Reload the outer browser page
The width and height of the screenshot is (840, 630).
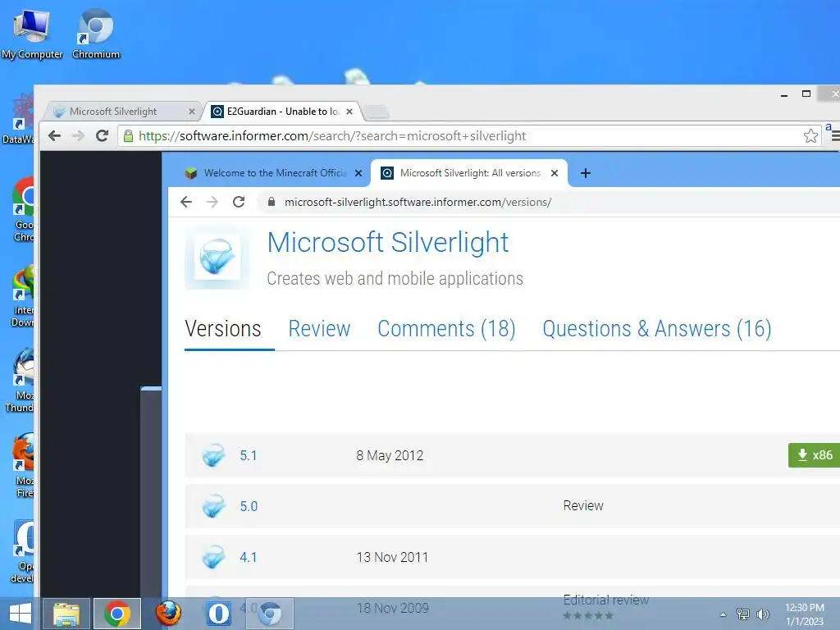102,135
